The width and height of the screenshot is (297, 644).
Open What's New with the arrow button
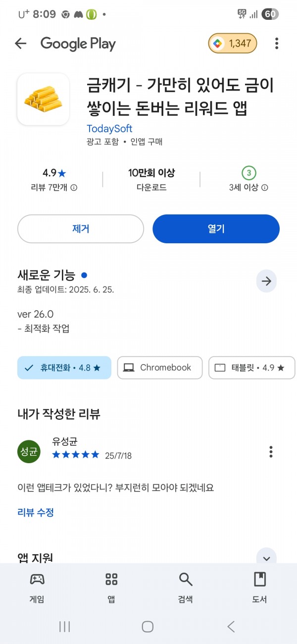coord(266,281)
